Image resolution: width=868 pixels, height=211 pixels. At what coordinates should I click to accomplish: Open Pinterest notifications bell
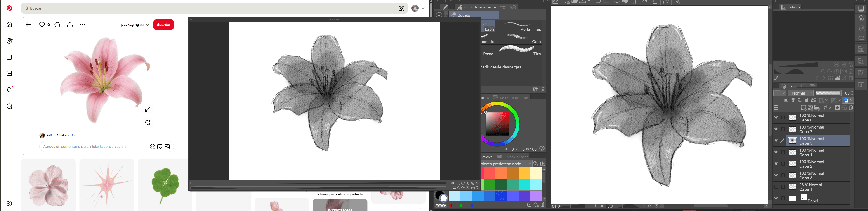point(9,90)
